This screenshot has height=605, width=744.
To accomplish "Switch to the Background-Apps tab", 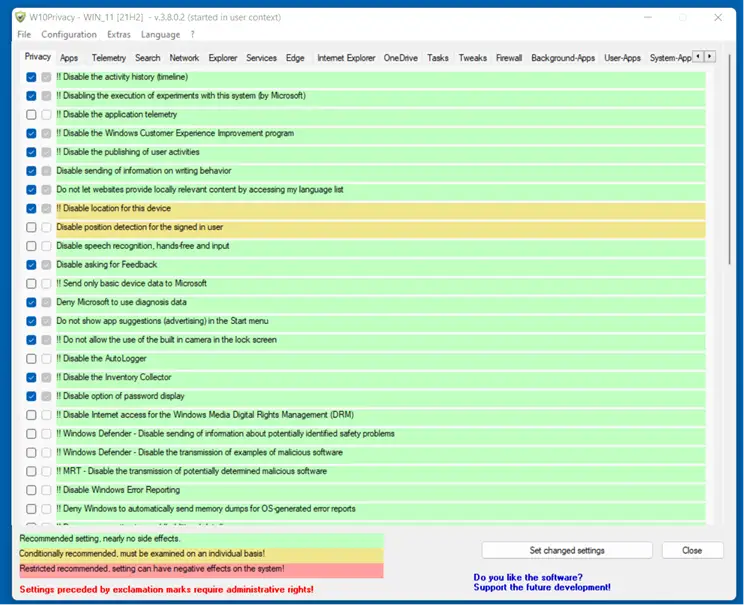I will pyautogui.click(x=563, y=58).
